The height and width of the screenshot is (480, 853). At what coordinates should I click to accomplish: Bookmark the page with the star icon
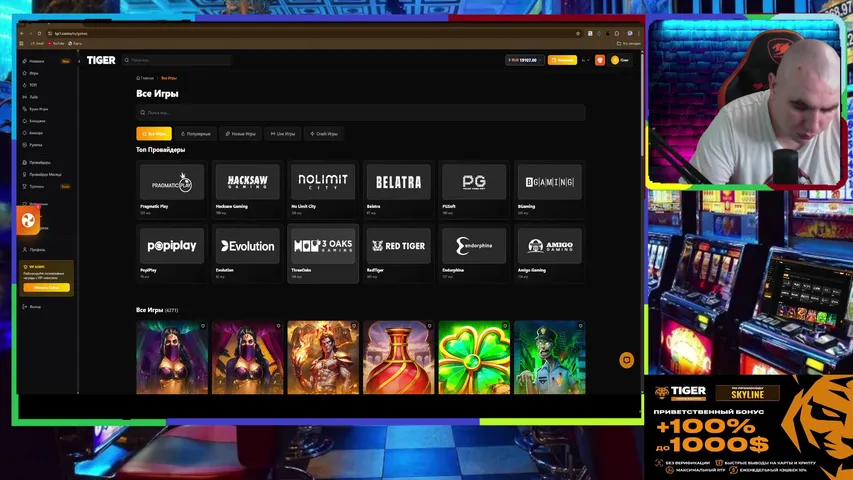[578, 33]
